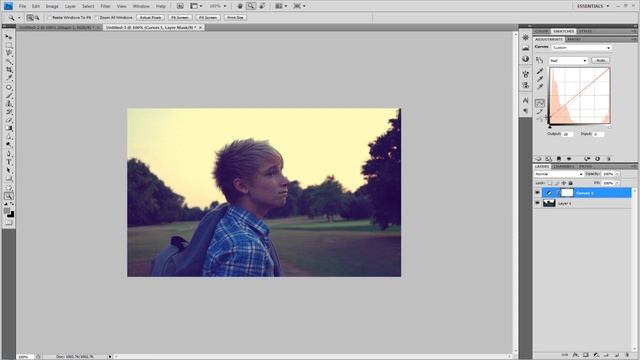640x360 pixels.
Task: Select the Move tool
Action: click(x=9, y=37)
